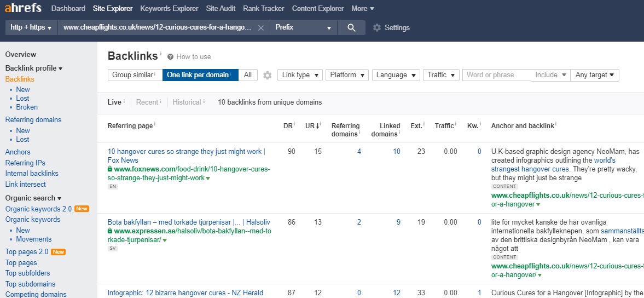Open the Language filter dropdown
644x298 pixels.
click(396, 75)
